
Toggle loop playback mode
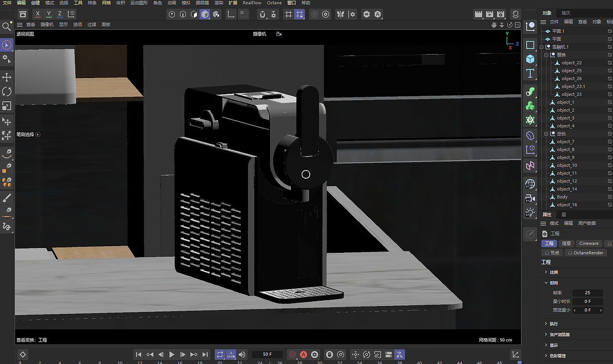pyautogui.click(x=220, y=354)
